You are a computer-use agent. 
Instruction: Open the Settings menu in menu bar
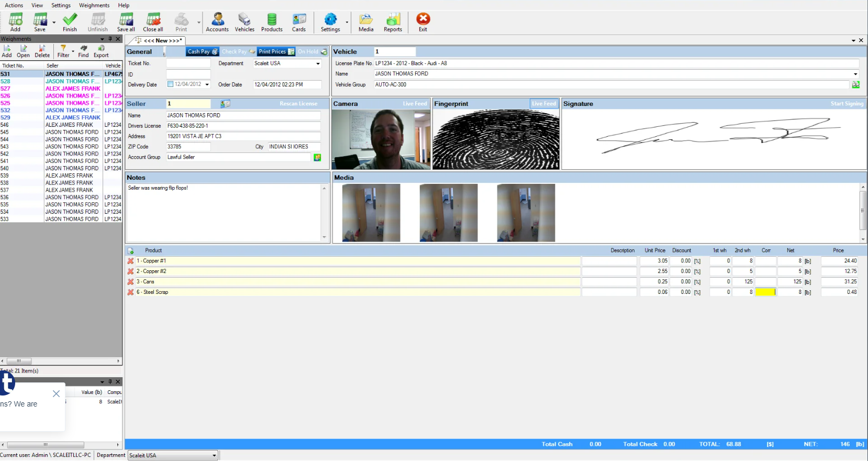(x=61, y=5)
